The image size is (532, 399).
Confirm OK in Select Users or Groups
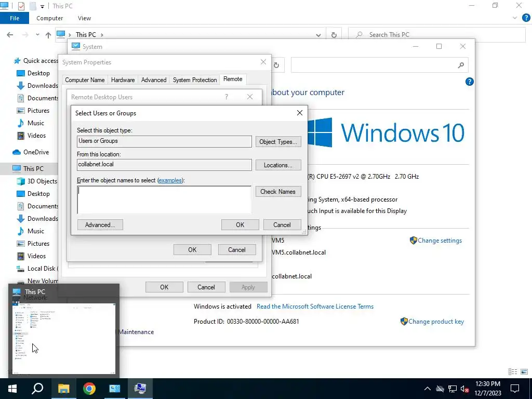pos(240,225)
